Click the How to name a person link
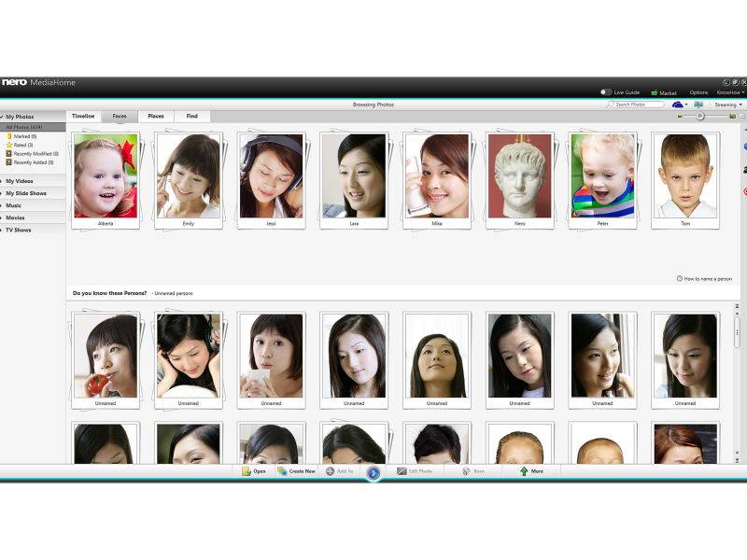747x560 pixels. coord(705,277)
